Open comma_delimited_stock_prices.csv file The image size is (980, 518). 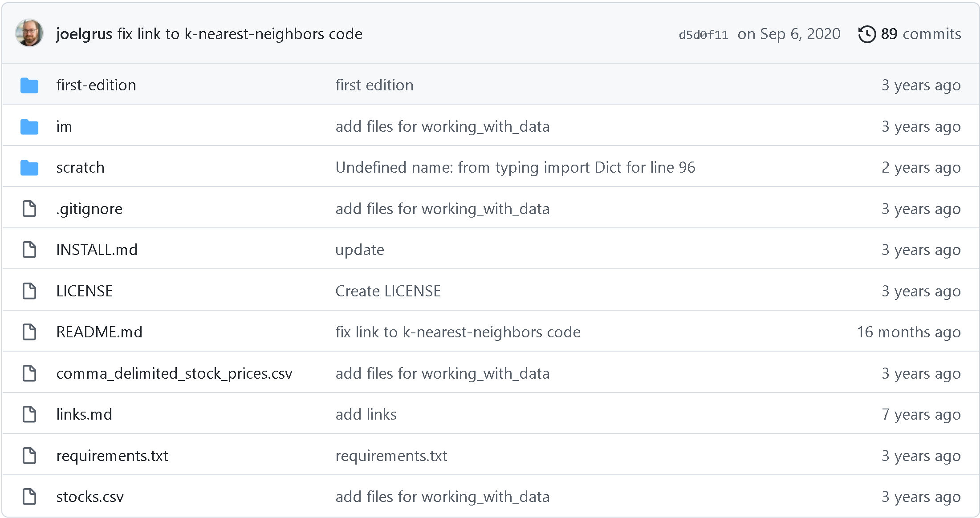174,373
